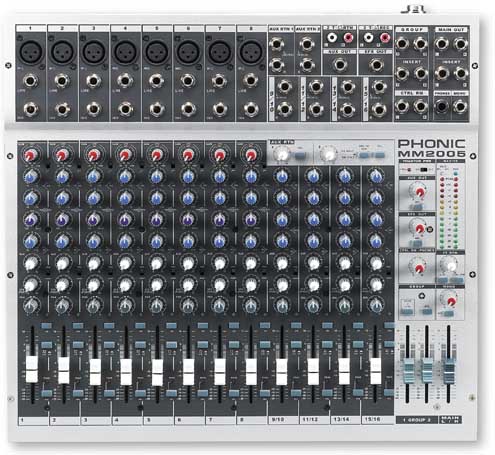Click the '1 GROUP 2' fader label
Image resolution: width=495 pixels, height=455 pixels.
point(417,420)
